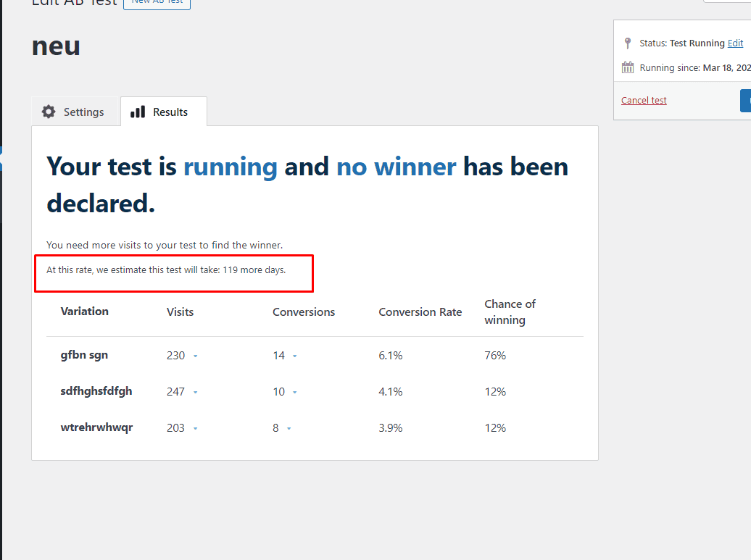Click the Cancel test link
Screen dimensions: 751x560
(644, 101)
